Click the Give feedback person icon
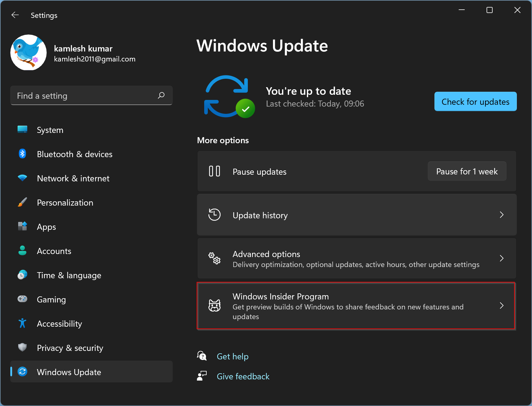532x406 pixels. pos(202,376)
